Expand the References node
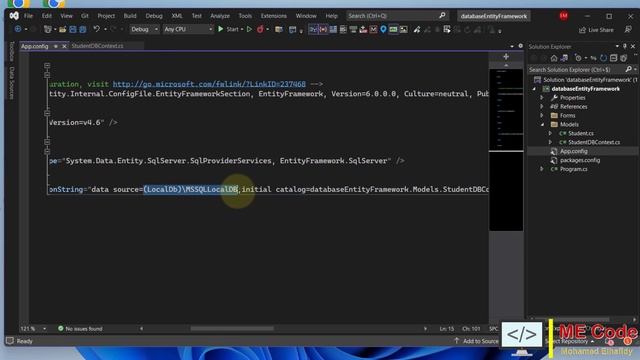640x360 pixels. 542,107
